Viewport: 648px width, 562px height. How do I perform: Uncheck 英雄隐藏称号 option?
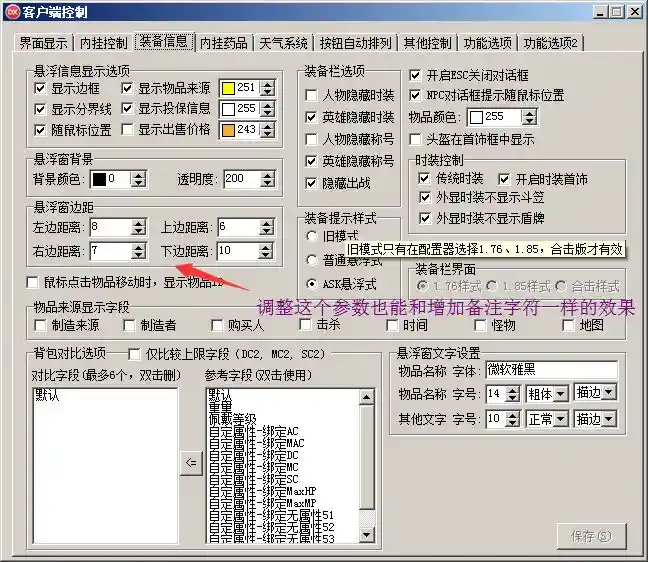311,161
